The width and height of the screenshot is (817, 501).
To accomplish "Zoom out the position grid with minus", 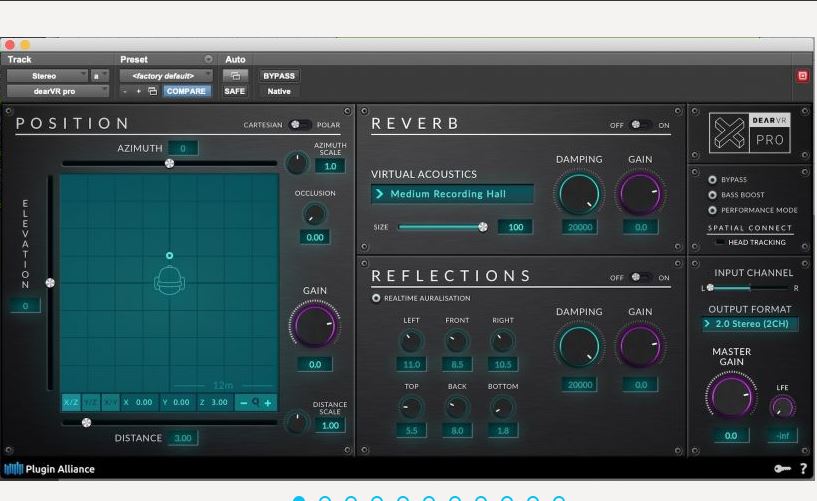I will click(243, 403).
